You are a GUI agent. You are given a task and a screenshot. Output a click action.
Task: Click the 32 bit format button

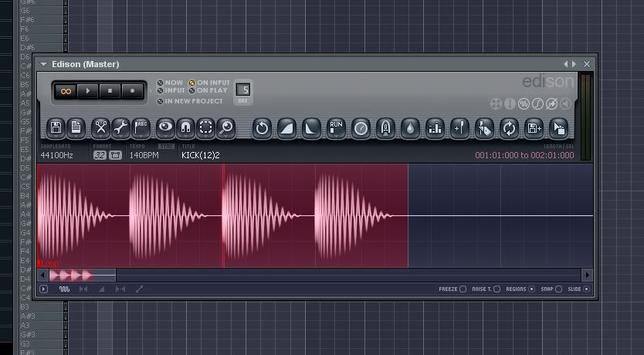[100, 155]
